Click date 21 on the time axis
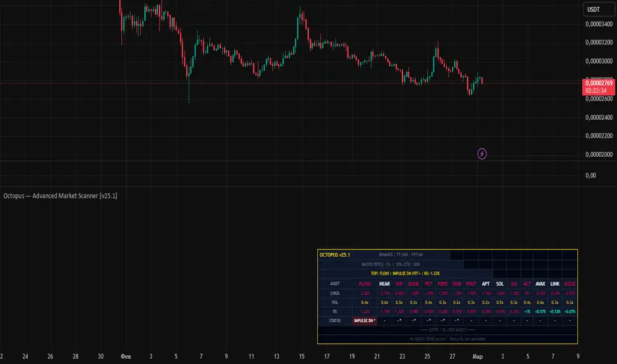The width and height of the screenshot is (617, 364). coord(377,357)
